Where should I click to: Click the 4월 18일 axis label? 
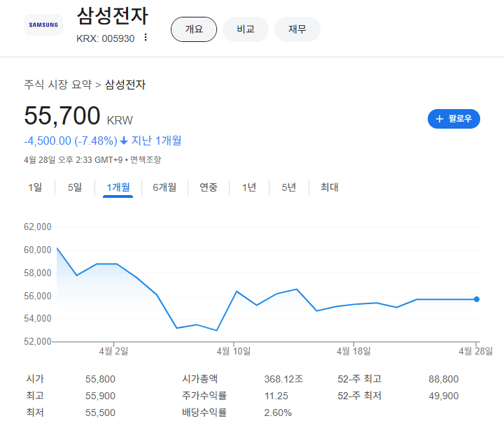pos(353,351)
